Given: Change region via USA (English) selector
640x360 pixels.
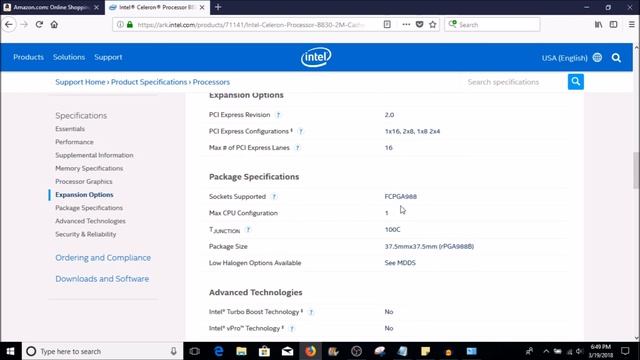Looking at the screenshot, I should pos(572,58).
